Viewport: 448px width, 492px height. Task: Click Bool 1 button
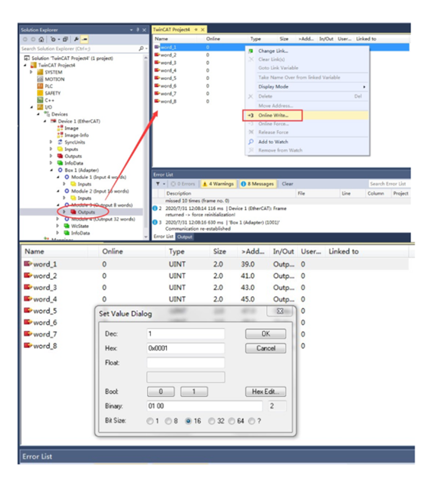click(194, 392)
